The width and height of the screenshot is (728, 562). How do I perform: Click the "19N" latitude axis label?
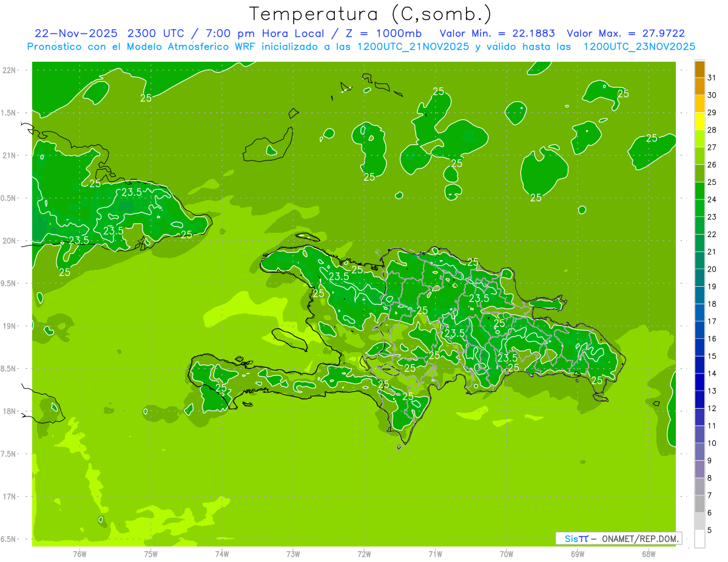(10, 326)
